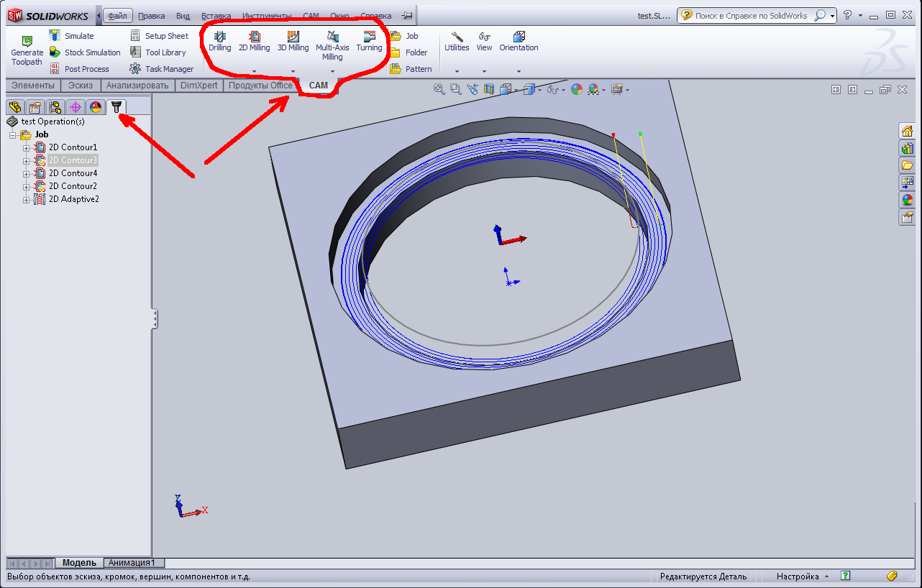Screen dimensions: 922x588
Task: Pin the menu bar with pushpin
Action: (x=406, y=16)
